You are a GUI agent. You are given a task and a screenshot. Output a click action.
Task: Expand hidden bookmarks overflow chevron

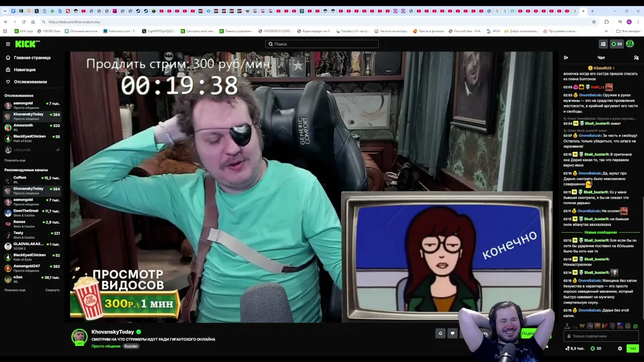[x=607, y=31]
